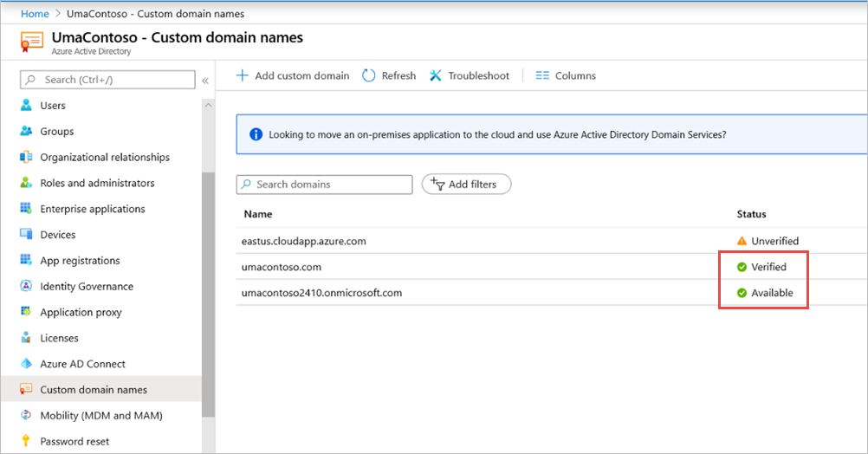Click the circular Refresh arrow icon

(x=369, y=75)
